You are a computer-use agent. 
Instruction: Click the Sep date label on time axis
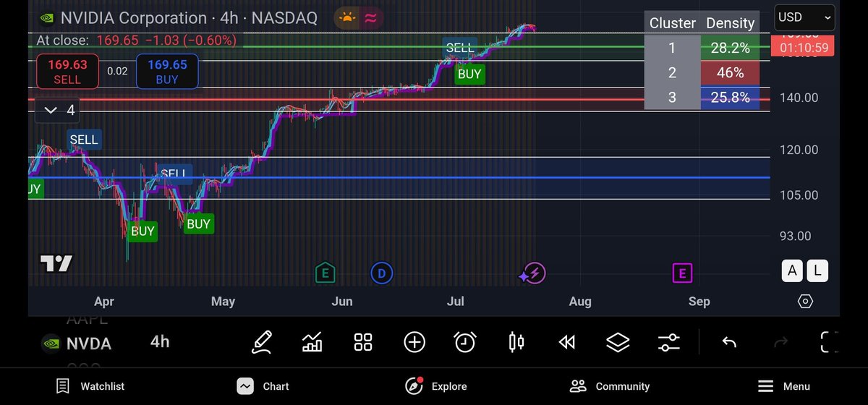tap(699, 301)
